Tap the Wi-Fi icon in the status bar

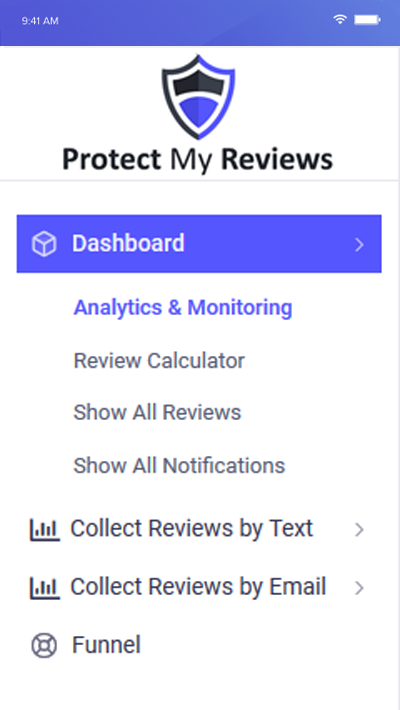[x=340, y=19]
